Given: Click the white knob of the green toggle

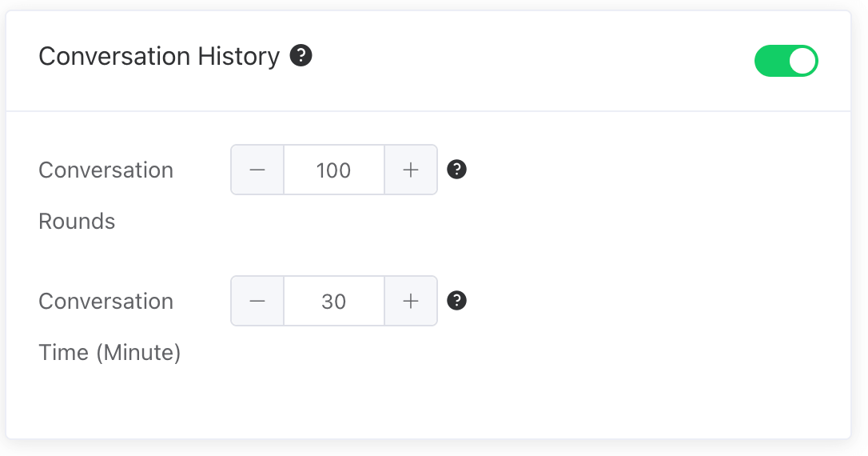Looking at the screenshot, I should (x=802, y=62).
